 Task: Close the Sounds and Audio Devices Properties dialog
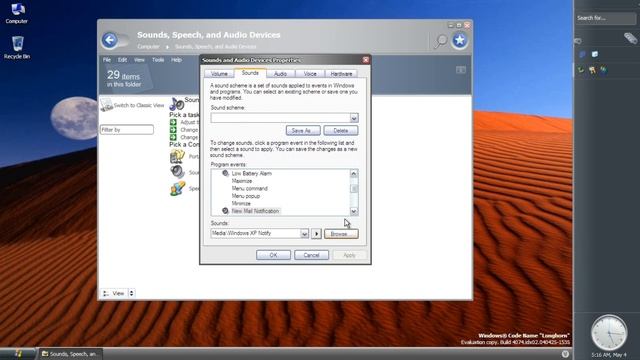(366, 60)
